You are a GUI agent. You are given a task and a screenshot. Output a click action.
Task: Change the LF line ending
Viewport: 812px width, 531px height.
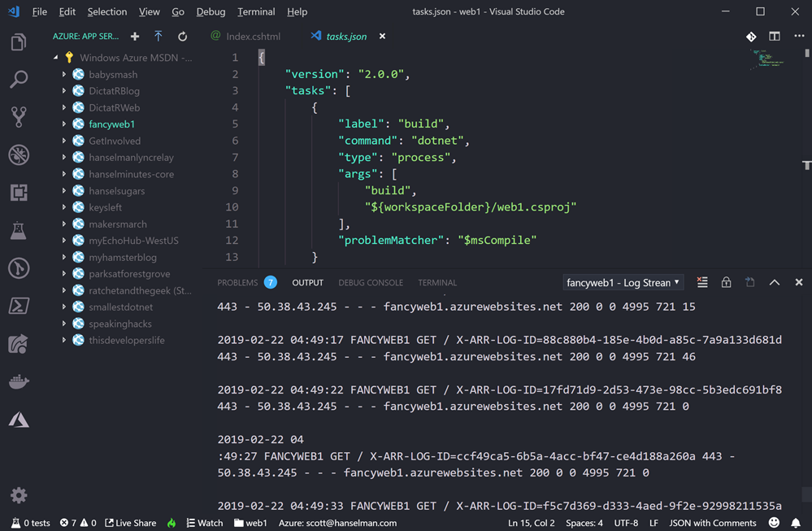[x=654, y=523]
